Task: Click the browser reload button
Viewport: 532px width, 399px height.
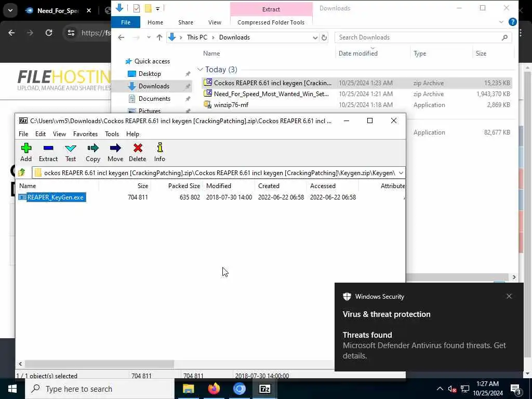Action: click(x=49, y=33)
